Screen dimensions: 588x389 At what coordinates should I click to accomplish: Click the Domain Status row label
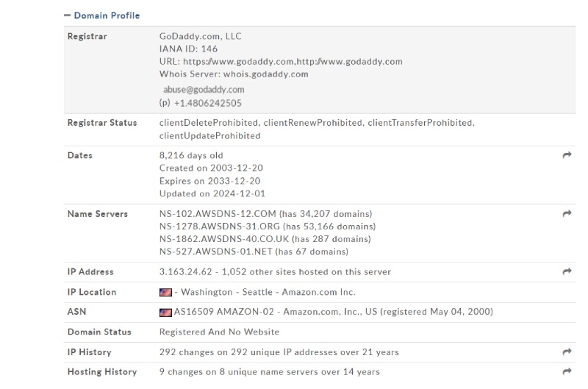point(99,332)
